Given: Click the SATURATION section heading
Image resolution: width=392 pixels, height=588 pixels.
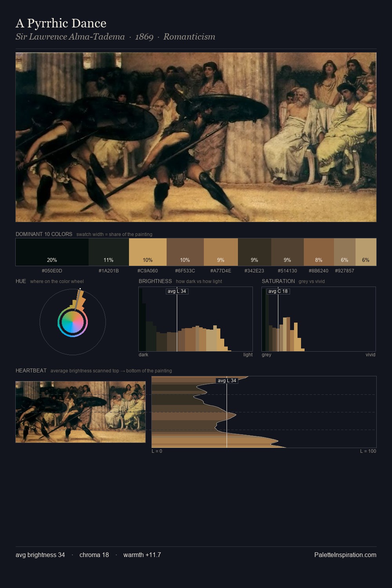Looking at the screenshot, I should tap(278, 281).
